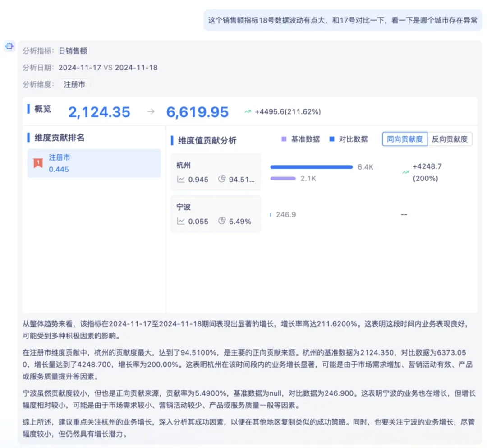Open the 杭州 dimension value card

tap(216, 172)
